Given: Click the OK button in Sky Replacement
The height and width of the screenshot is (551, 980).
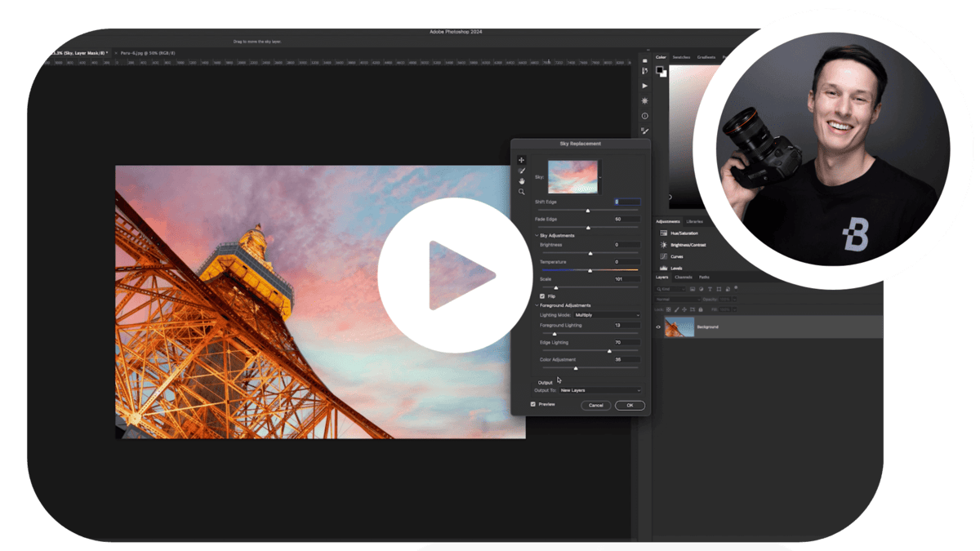Looking at the screenshot, I should coord(630,405).
